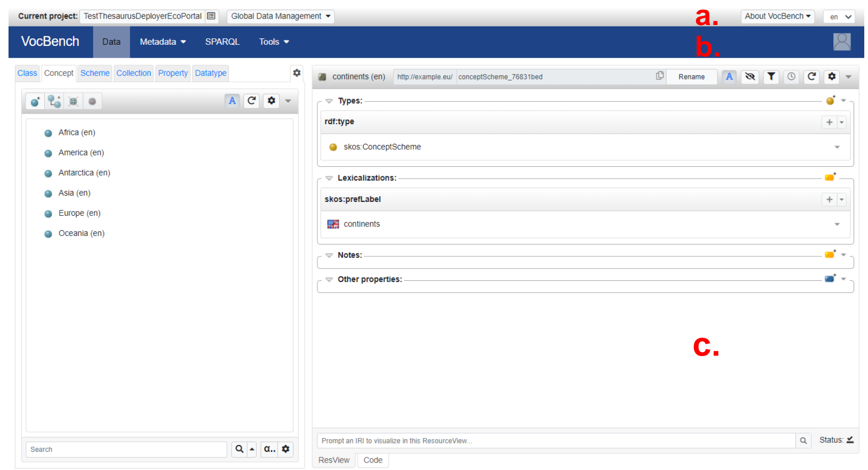Viewport: 868px width, 470px height.
Task: Add a value to skos:prefLabel
Action: pyautogui.click(x=829, y=199)
